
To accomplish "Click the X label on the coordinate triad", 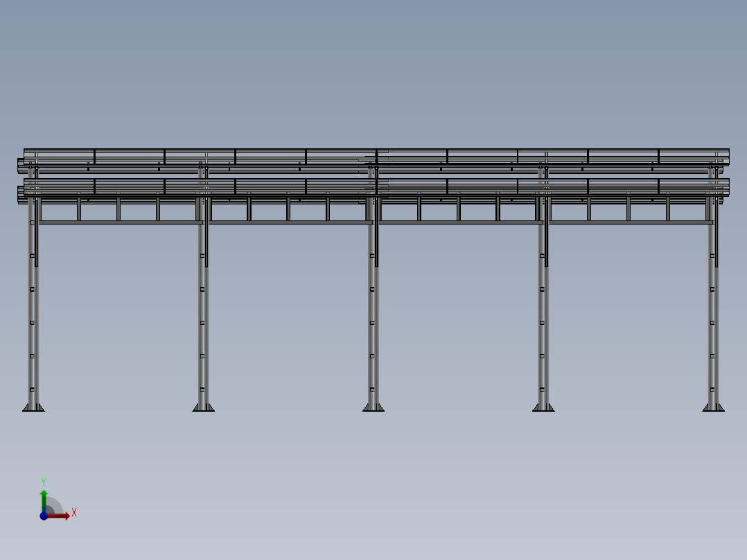I will 74,511.
